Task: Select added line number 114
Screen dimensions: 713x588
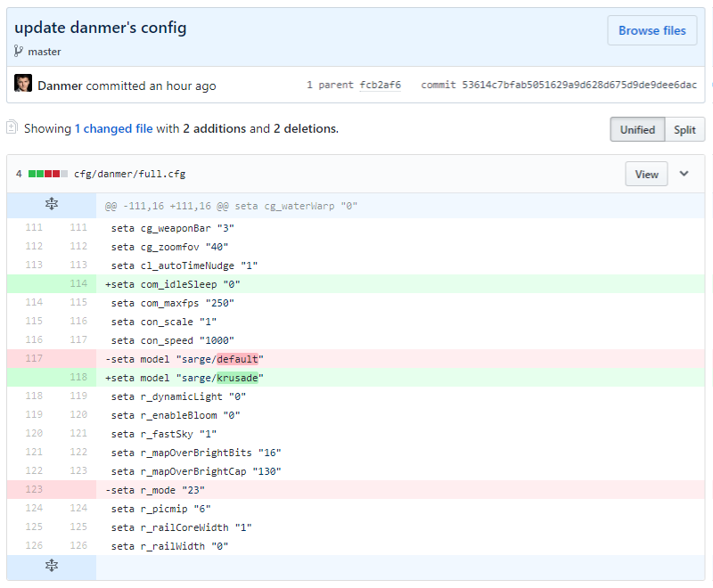Action: tap(78, 284)
